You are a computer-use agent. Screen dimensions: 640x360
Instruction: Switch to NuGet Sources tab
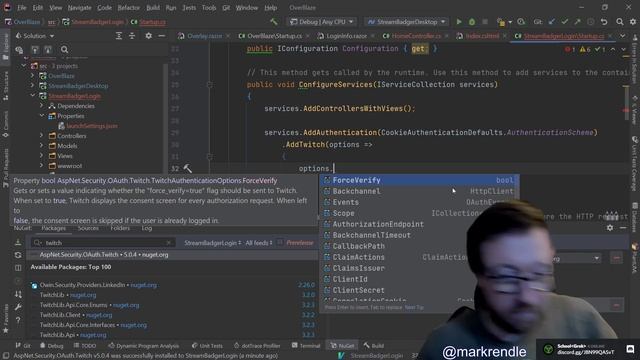[88, 228]
